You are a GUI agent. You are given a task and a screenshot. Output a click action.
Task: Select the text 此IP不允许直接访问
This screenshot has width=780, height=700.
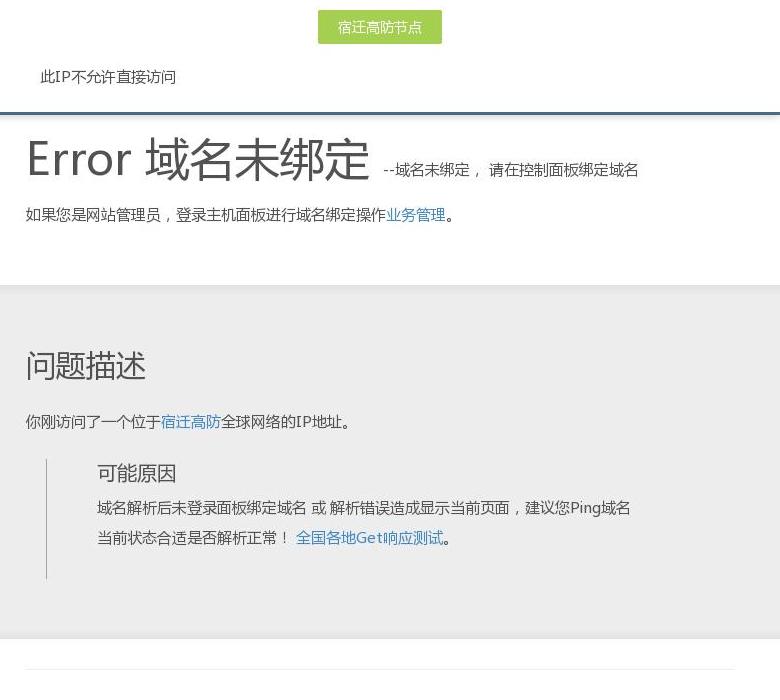[108, 77]
